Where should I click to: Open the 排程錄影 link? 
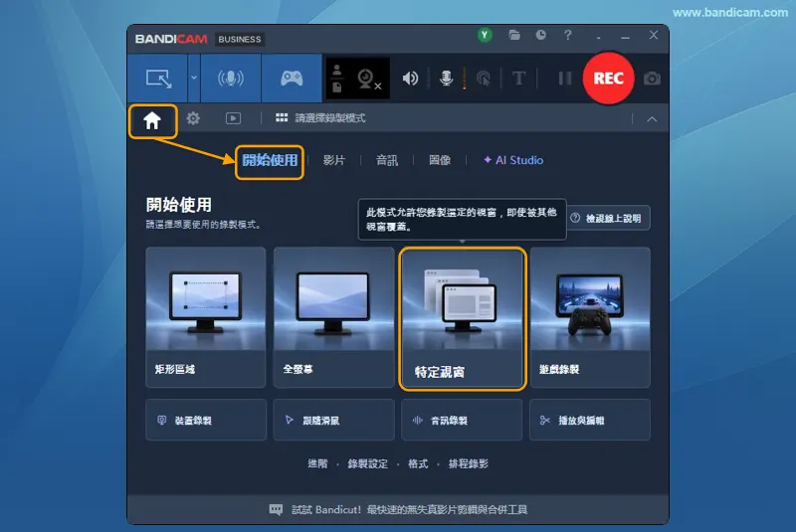tap(468, 463)
